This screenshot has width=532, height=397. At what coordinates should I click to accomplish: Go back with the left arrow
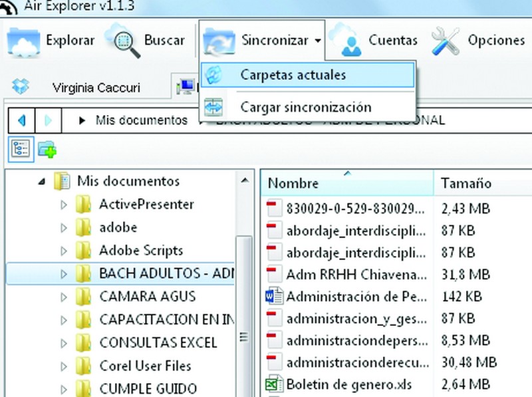coord(22,120)
